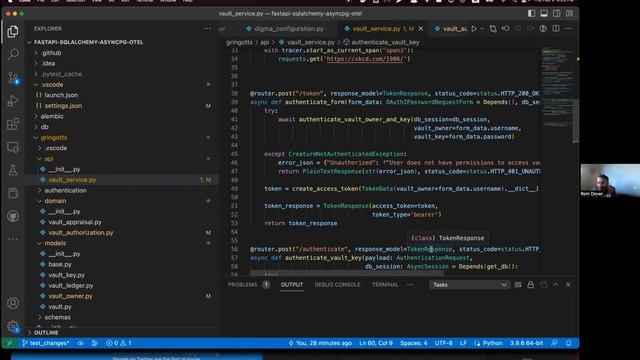
Task: Open the Testing flask view
Action: 13,170
